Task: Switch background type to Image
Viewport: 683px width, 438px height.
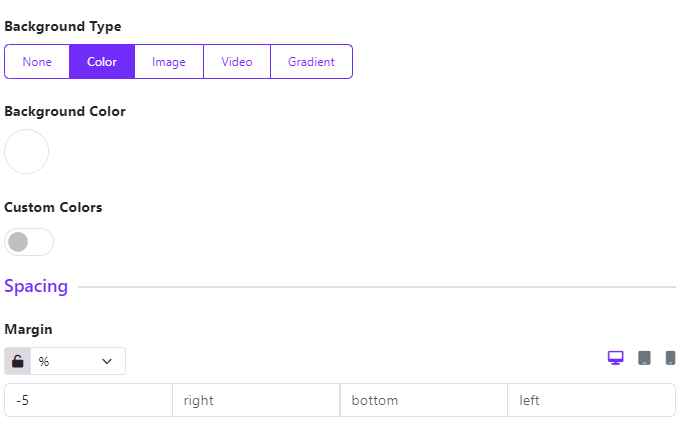Action: coord(169,62)
